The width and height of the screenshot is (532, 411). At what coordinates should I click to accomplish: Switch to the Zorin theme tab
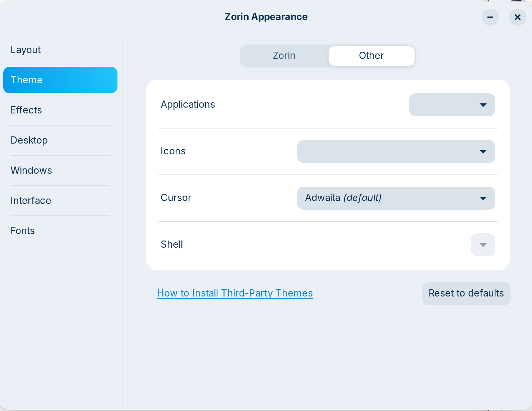(x=284, y=56)
